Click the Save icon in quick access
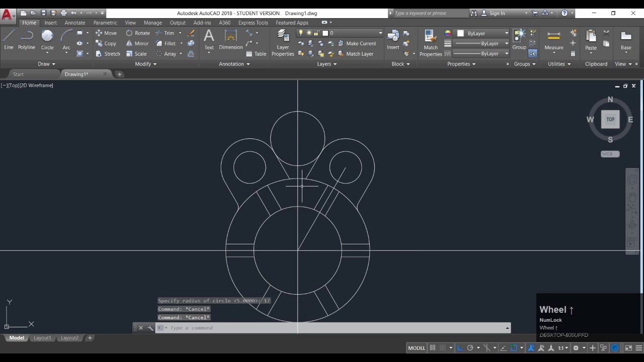The width and height of the screenshot is (644, 362). point(44,13)
